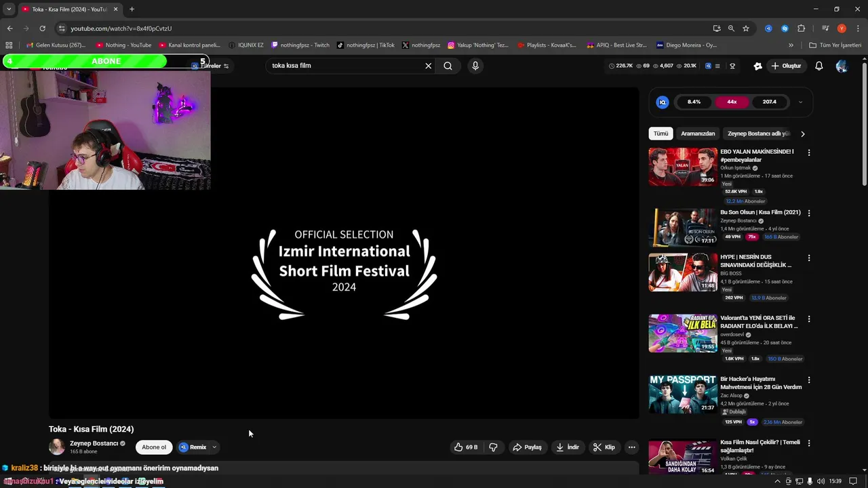Click the vidIQ star icon beside Oluştur

(x=757, y=66)
